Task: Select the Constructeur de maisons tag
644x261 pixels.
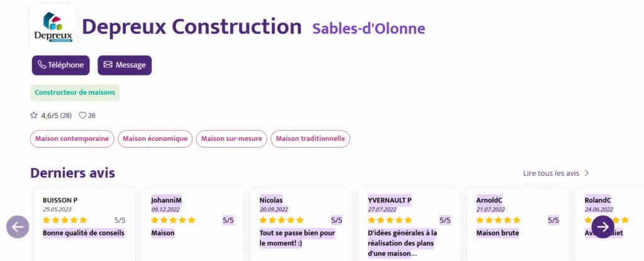Action: pyautogui.click(x=75, y=92)
